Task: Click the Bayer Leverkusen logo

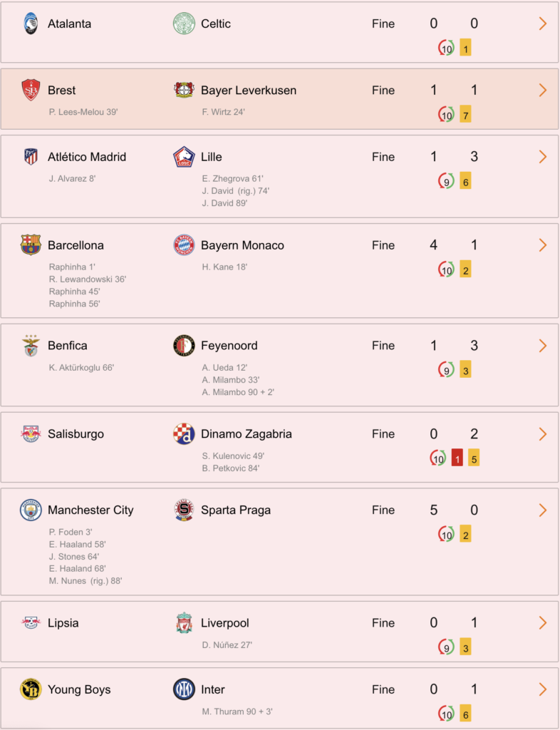Action: 184,91
